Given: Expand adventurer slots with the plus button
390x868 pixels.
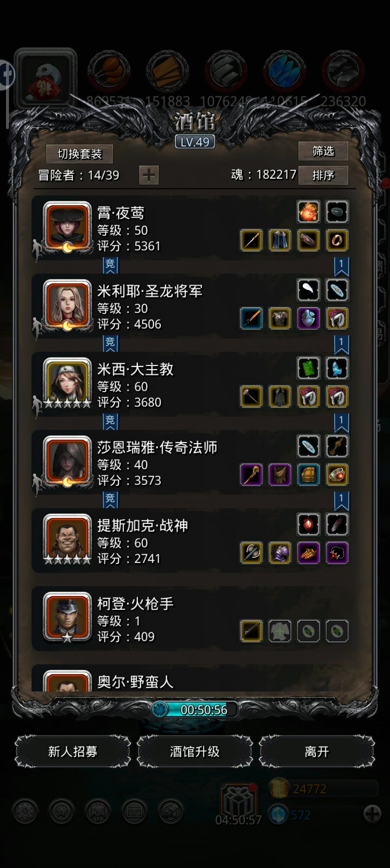Looking at the screenshot, I should click(x=149, y=175).
